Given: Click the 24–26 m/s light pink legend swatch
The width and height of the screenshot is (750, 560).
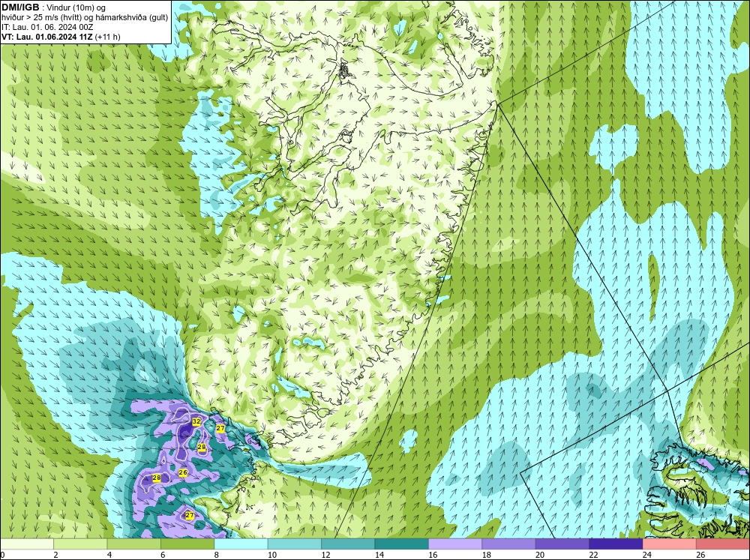Looking at the screenshot, I should [x=670, y=544].
